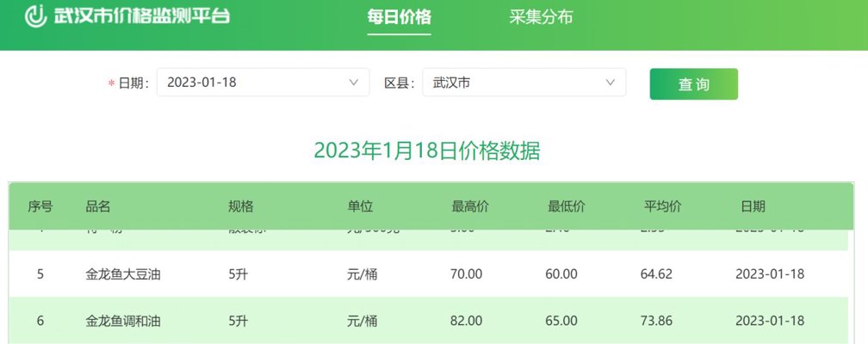Viewport: 868px width, 344px height.
Task: Click the highest price 82.00 cell
Action: click(x=467, y=321)
